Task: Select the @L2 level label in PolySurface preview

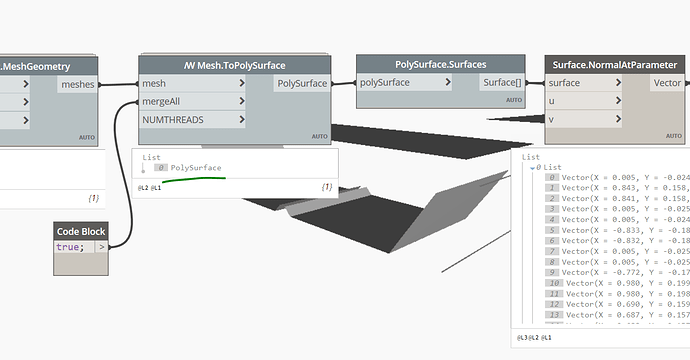Action: click(143, 188)
